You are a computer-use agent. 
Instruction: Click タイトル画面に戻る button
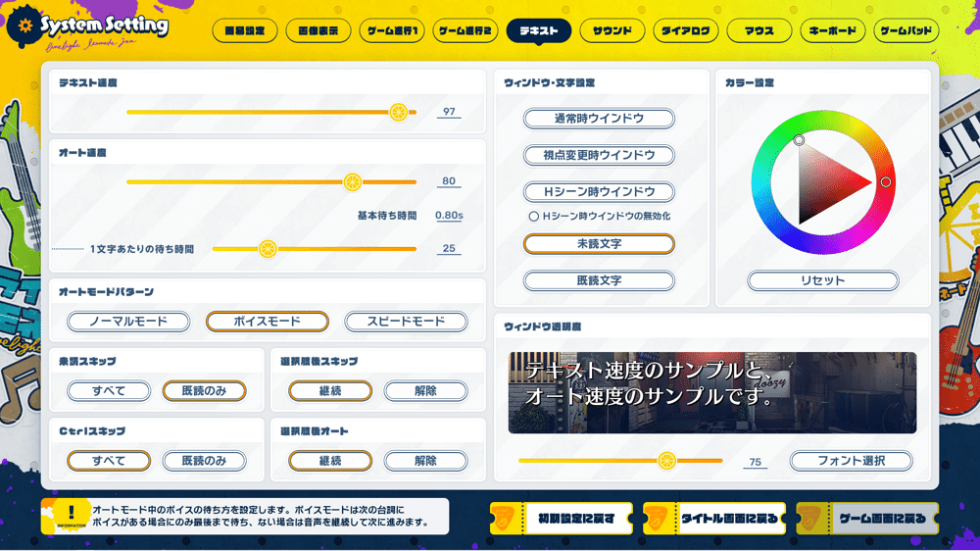click(714, 519)
